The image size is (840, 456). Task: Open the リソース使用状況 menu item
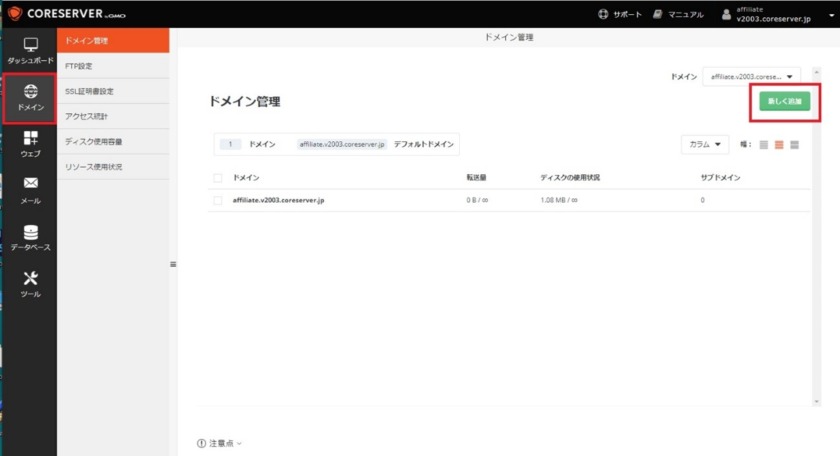tap(113, 167)
